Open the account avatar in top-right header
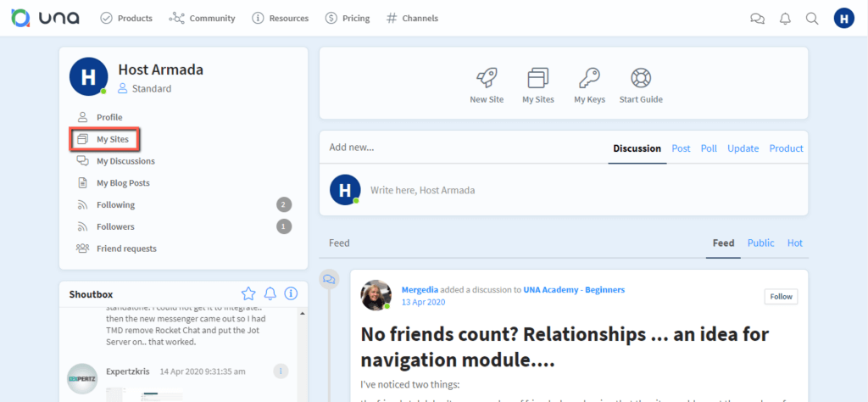The image size is (868, 402). 844,19
